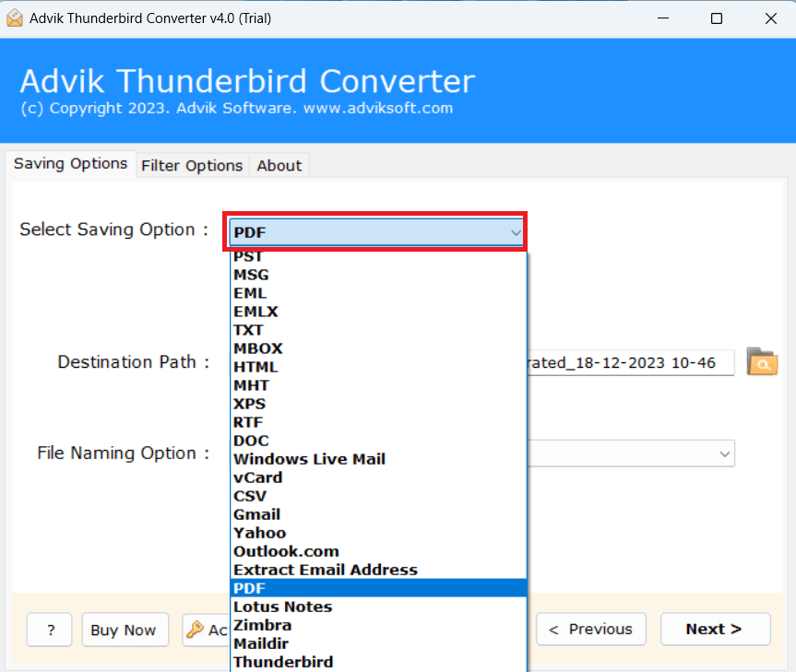Image resolution: width=796 pixels, height=672 pixels.
Task: Open the About tab
Action: (x=279, y=165)
